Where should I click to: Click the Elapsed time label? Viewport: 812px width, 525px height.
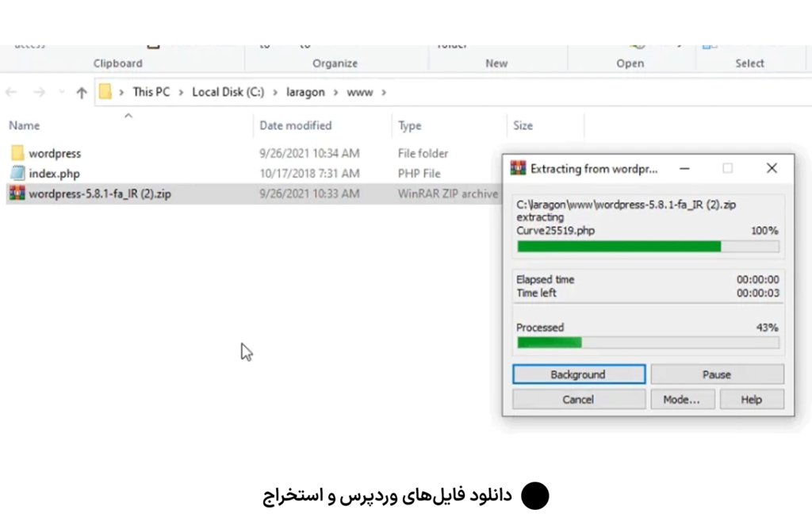coord(546,280)
